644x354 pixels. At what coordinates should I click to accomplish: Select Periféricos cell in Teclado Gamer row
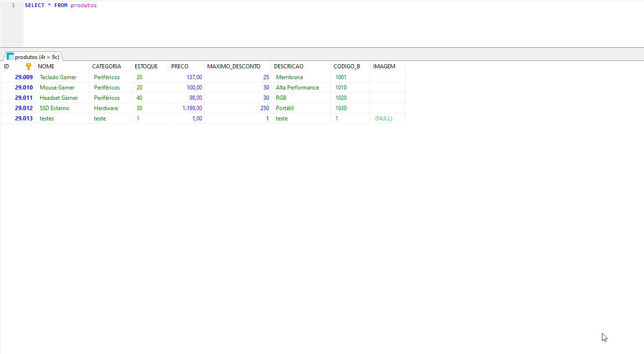click(x=110, y=77)
